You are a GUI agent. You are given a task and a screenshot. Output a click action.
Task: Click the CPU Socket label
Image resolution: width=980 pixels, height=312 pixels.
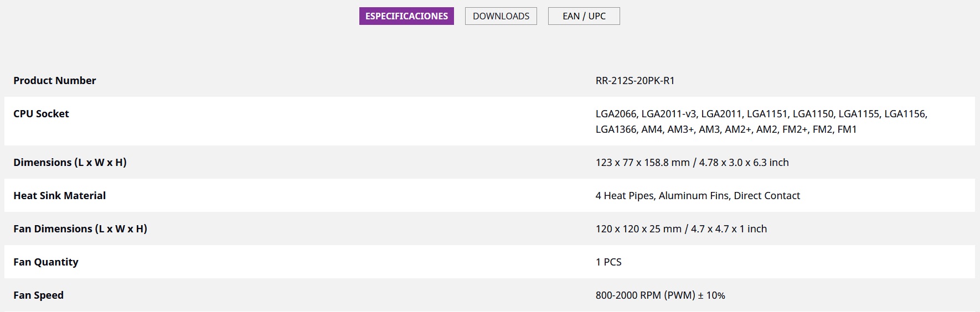pyautogui.click(x=42, y=114)
